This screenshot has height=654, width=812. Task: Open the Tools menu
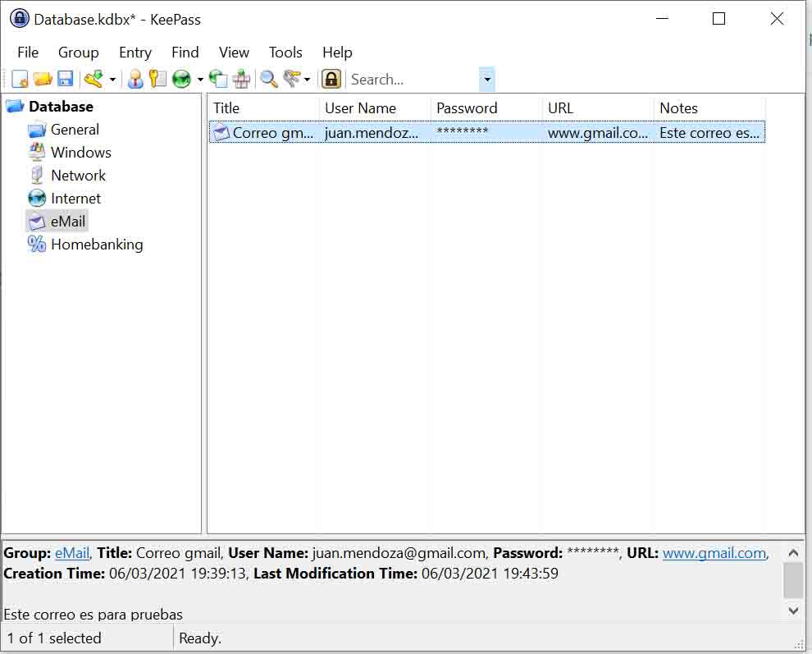tap(285, 53)
